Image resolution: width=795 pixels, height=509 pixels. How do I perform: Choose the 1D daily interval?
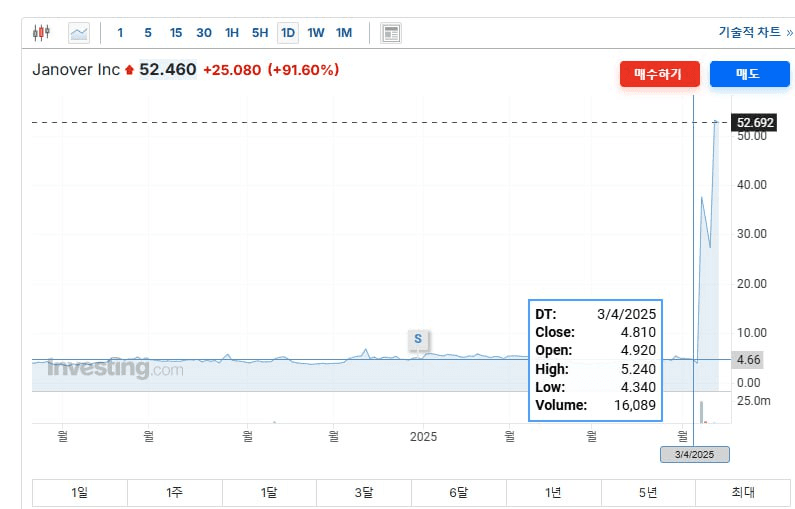288,33
